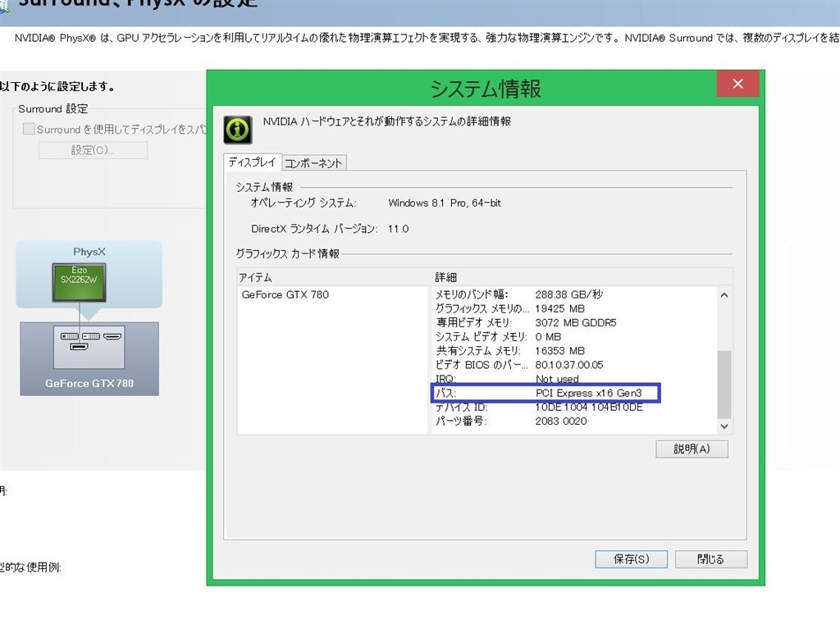Click the GeForce GTX 780 label in the PhysX diagram
The height and width of the screenshot is (620, 840).
click(89, 383)
